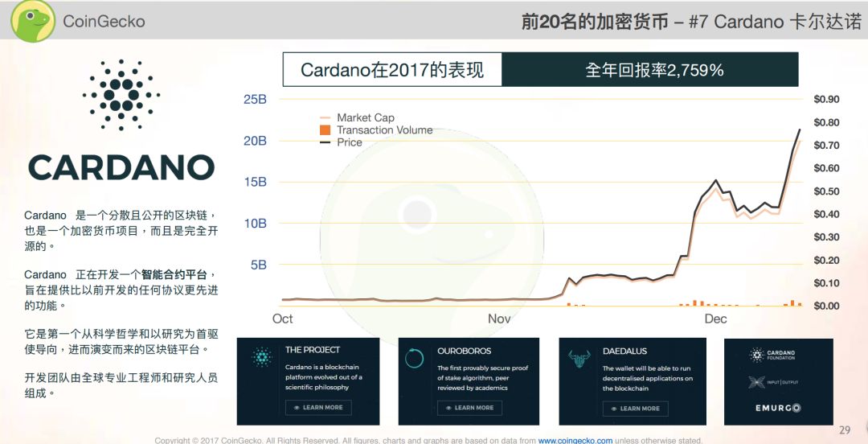
Task: Click the Oct month label
Action: pos(282,319)
